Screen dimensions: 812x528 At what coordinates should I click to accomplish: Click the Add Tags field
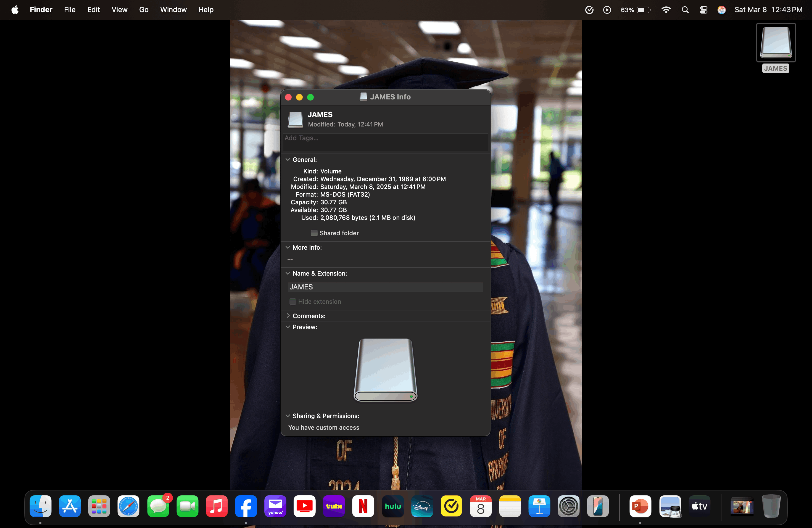click(385, 142)
